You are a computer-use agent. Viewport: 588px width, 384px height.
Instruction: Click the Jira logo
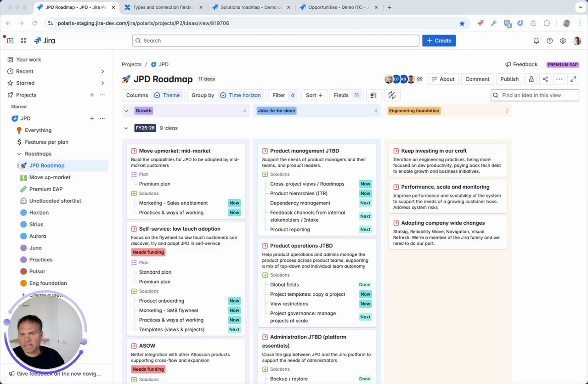(x=45, y=40)
